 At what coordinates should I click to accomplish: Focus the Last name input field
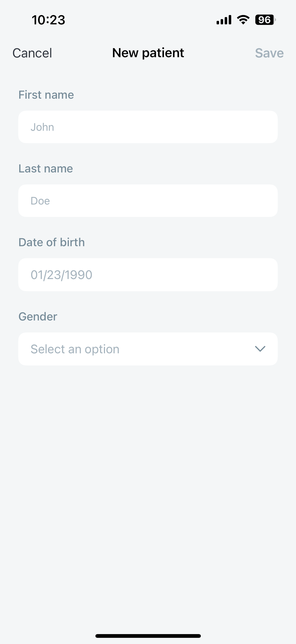148,201
